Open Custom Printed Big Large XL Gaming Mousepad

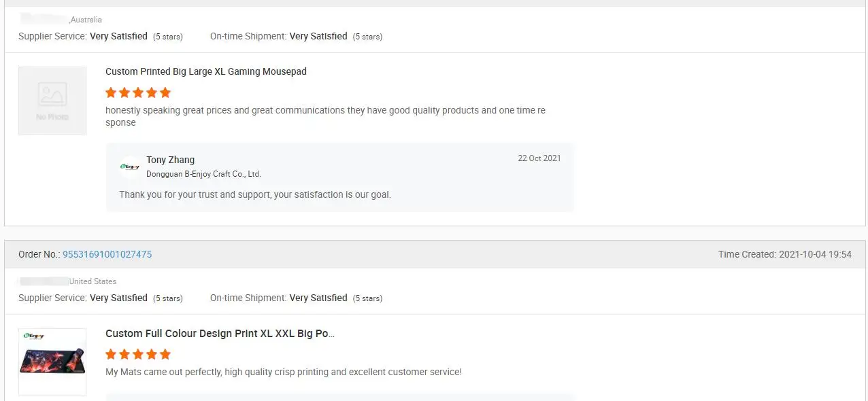tap(206, 71)
